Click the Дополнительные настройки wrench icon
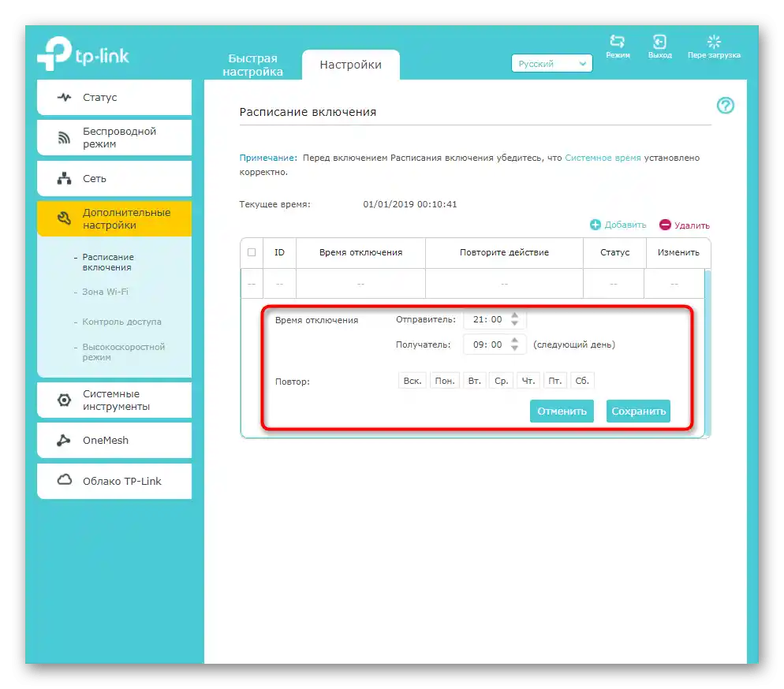The width and height of the screenshot is (784, 689). pos(64,218)
